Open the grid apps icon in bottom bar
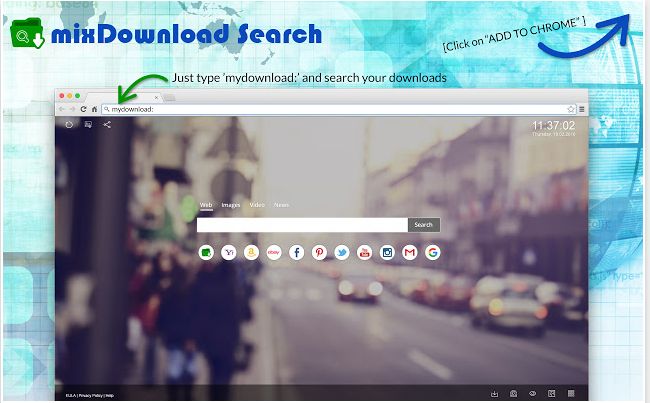The height and width of the screenshot is (403, 650). click(571, 393)
